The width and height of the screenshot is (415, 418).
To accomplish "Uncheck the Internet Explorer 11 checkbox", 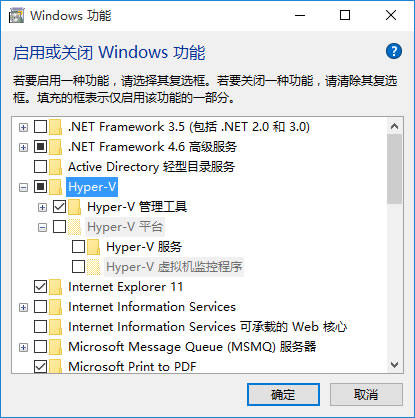I will (x=41, y=287).
